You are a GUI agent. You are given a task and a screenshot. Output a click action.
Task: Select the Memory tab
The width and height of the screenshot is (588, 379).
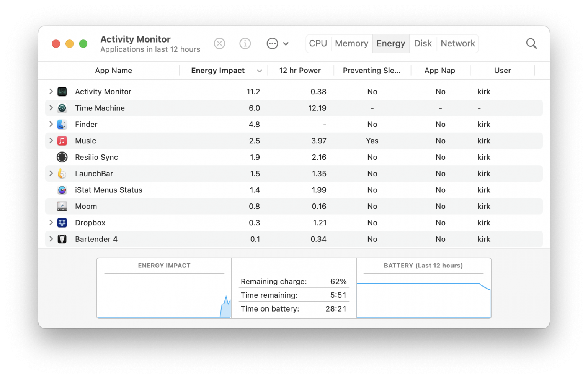[351, 43]
